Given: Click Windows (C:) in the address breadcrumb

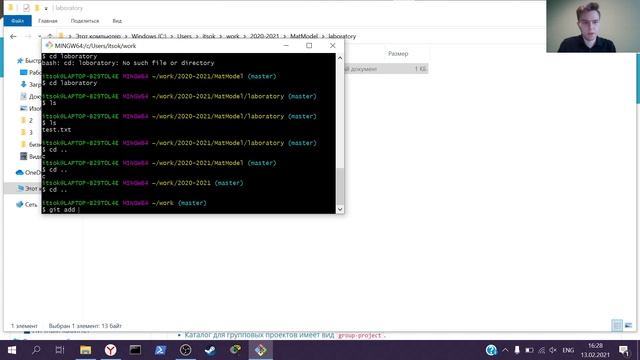Looking at the screenshot, I should (149, 36).
